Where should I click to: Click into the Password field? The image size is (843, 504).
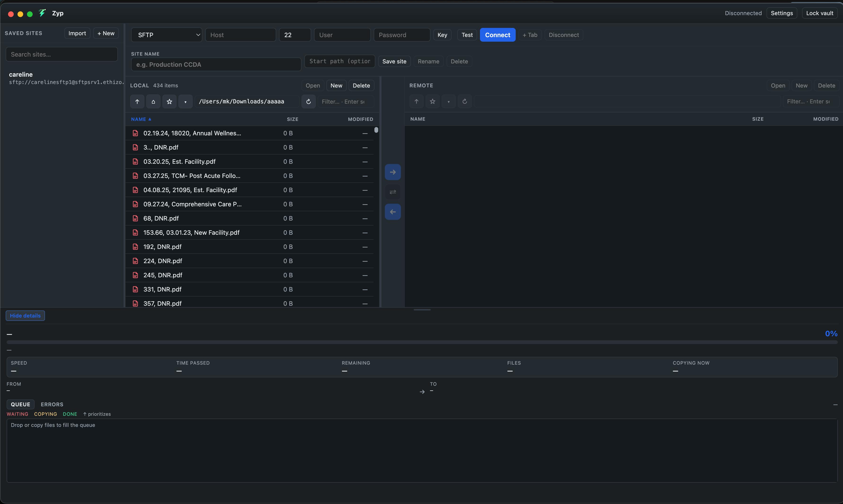pos(402,35)
